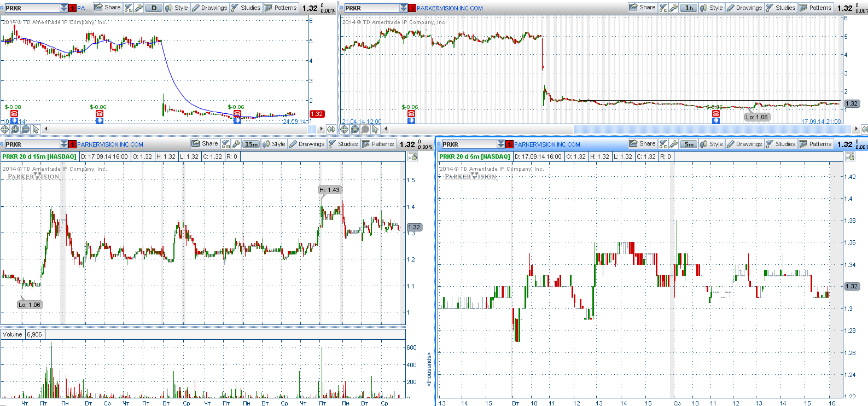The image size is (868, 406).
Task: Open Style dropdown in 5m chart
Action: click(x=711, y=144)
